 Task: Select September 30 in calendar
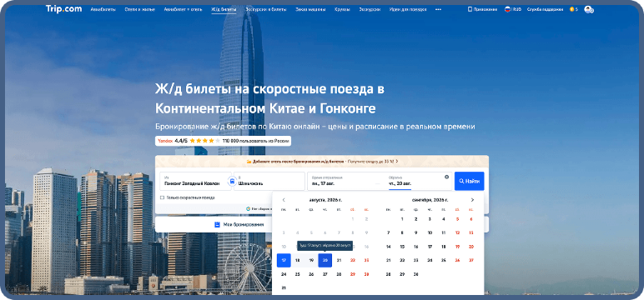[x=415, y=274]
